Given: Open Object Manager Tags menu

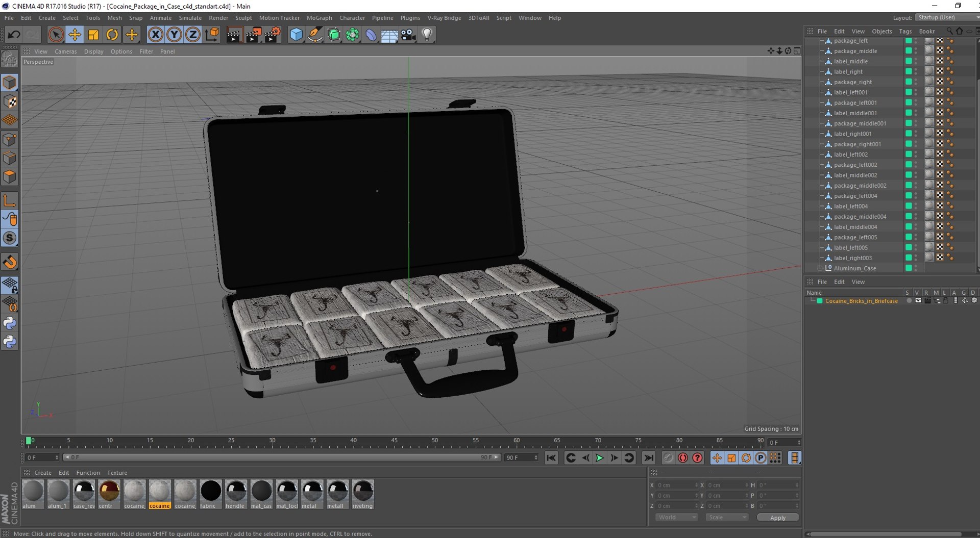Looking at the screenshot, I should [x=905, y=31].
